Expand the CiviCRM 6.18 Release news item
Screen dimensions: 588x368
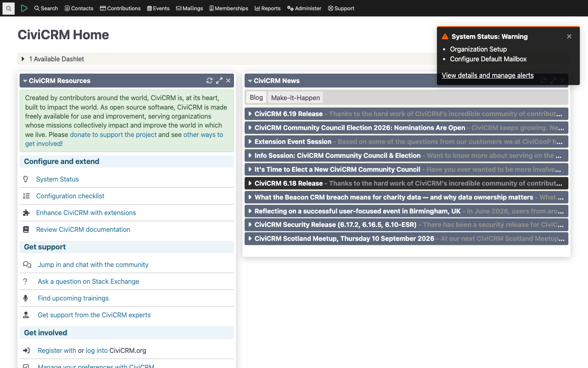tap(406, 183)
